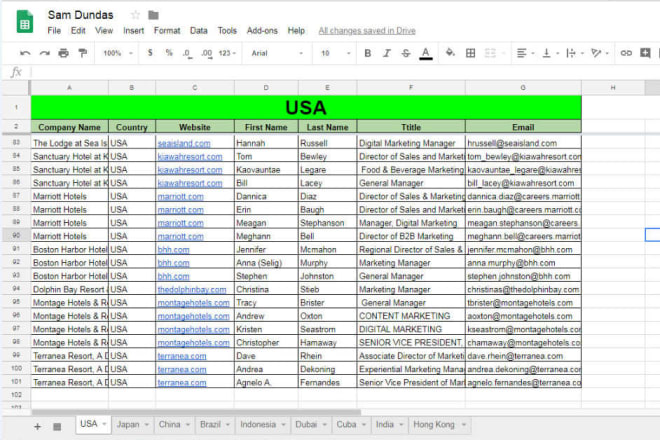The width and height of the screenshot is (660, 440).
Task: Open the China tab dropdown arrow
Action: 188,424
